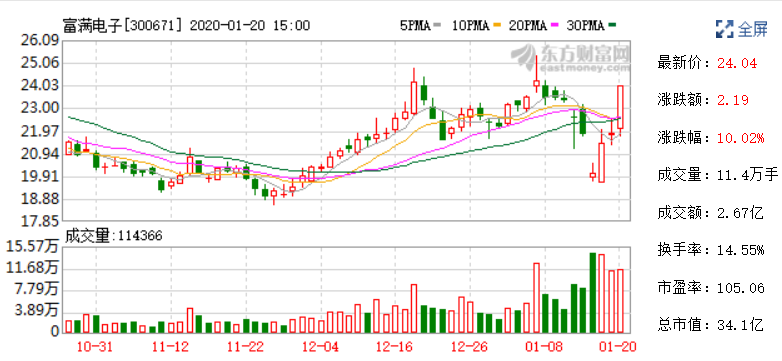The height and width of the screenshot is (361, 782).
Task: Click the tallest green volume bar
Action: point(592,293)
